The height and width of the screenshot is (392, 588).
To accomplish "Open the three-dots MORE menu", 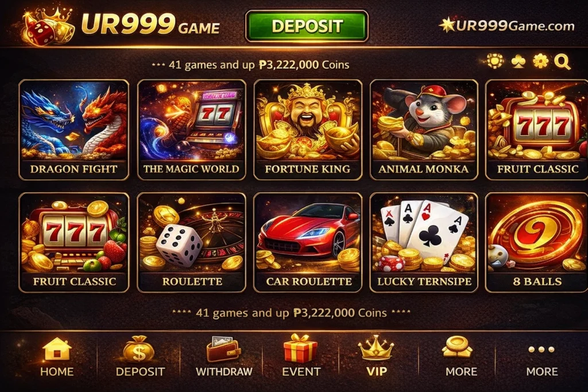I will pos(541,360).
